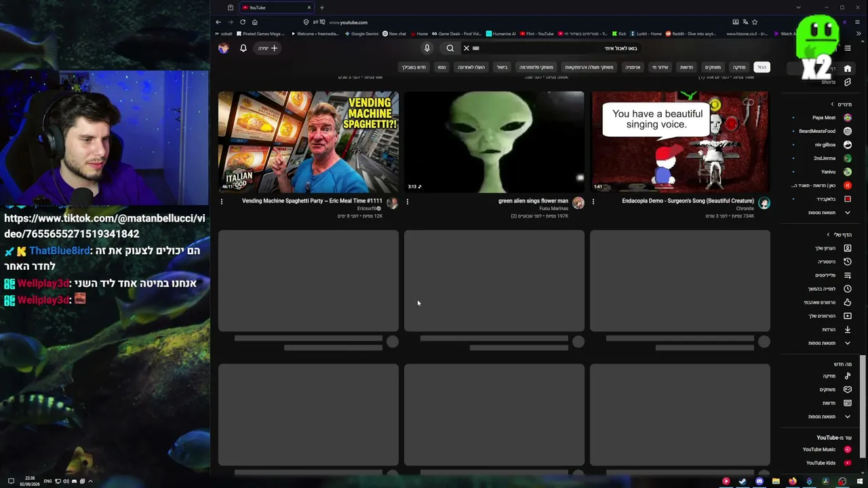Open options menu for green alien video
868x488 pixels.
pos(407,201)
